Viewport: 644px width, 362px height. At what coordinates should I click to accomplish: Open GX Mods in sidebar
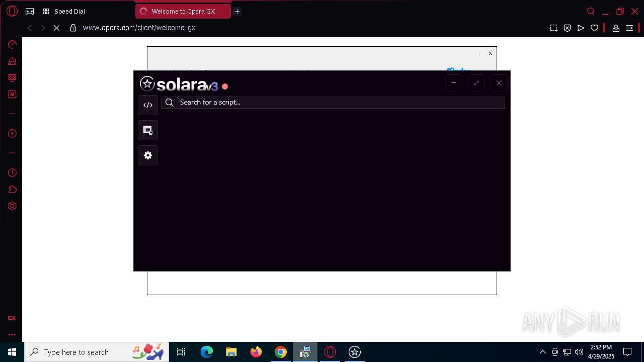pyautogui.click(x=12, y=95)
